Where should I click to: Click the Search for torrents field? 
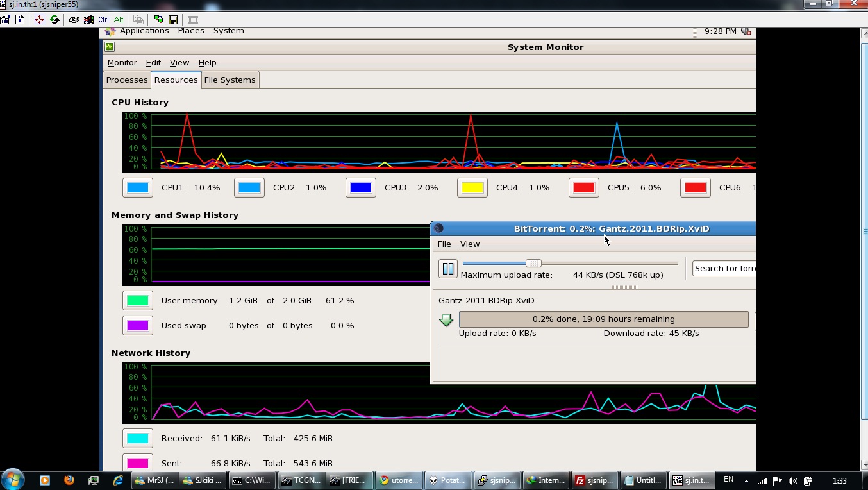724,268
